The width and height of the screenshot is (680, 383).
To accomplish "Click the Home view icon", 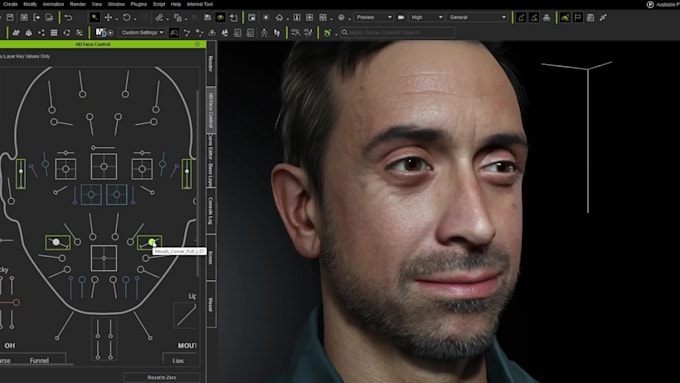I will pos(279,17).
